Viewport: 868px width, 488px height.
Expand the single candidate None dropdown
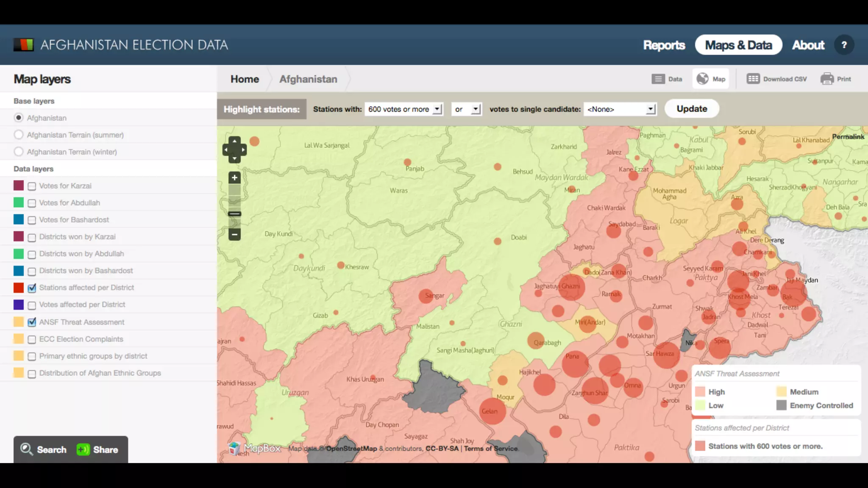point(620,109)
